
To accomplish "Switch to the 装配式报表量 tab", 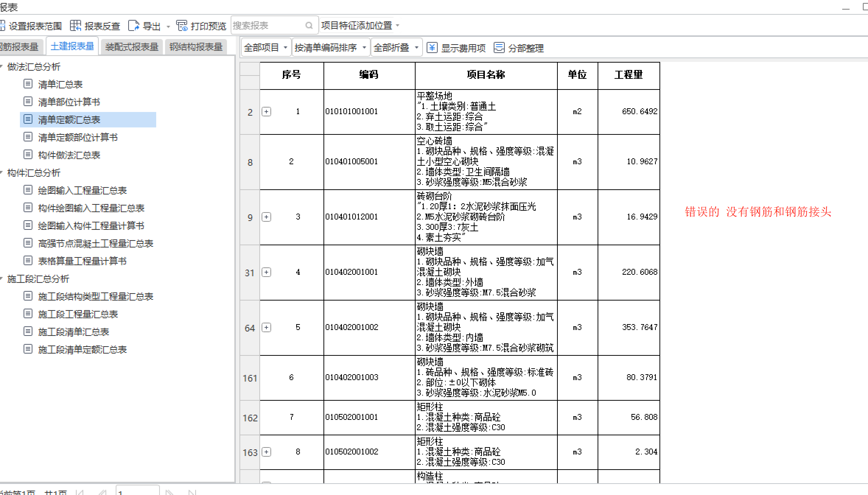I will click(132, 47).
